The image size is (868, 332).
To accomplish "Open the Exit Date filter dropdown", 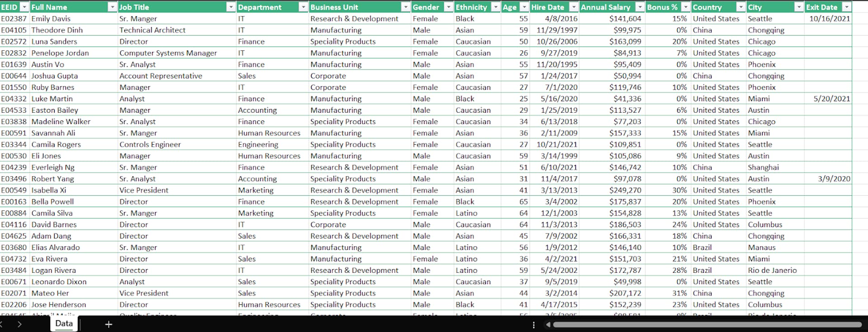I will point(846,7).
